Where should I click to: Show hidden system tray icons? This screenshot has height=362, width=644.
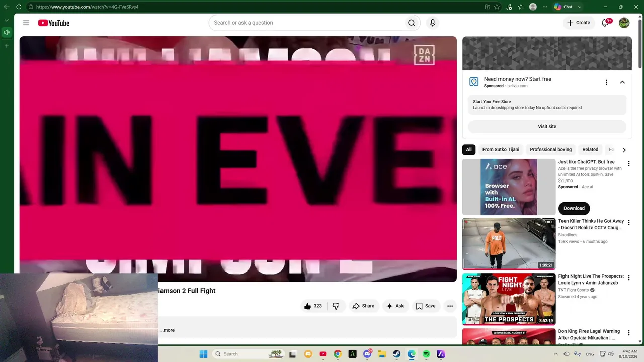pos(556,354)
